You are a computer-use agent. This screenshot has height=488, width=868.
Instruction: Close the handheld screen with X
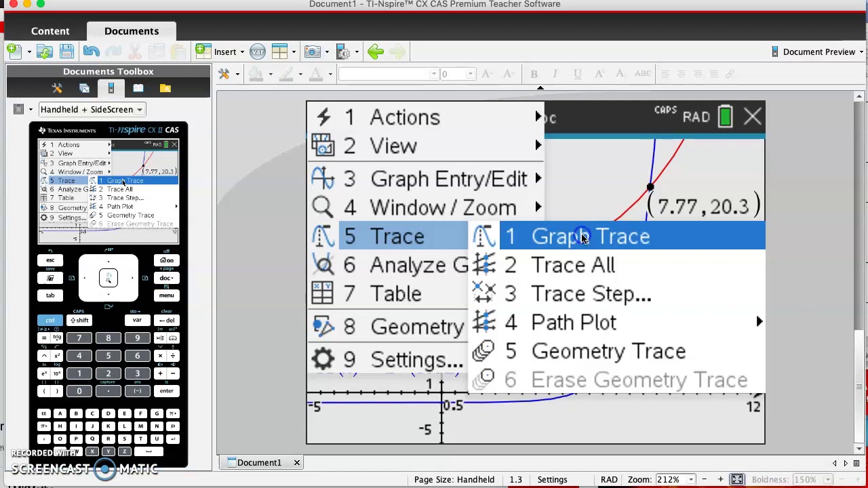pos(752,117)
